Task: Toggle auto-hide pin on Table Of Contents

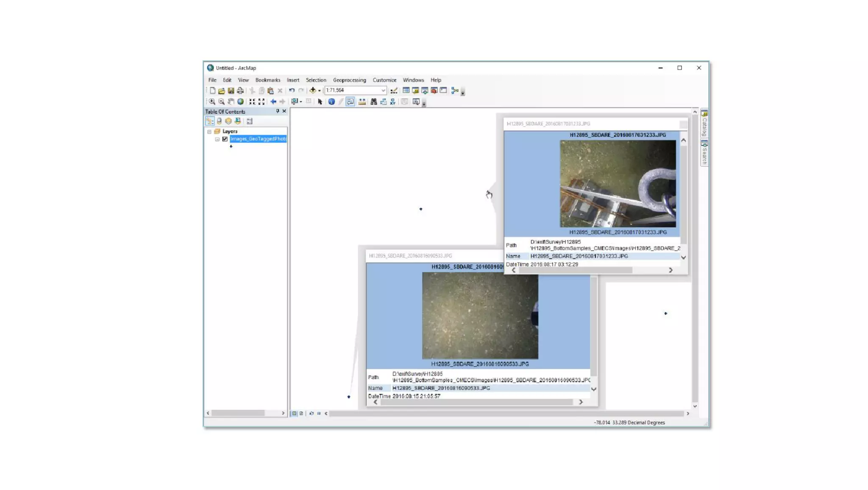Action: click(x=278, y=111)
